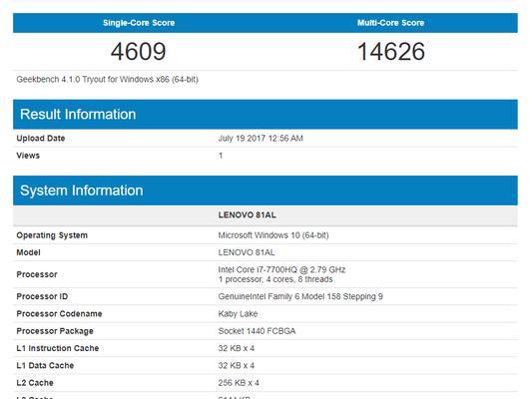Click the L2 Cache 256 KB x 4 value
This screenshot has height=399, width=532.
point(239,383)
